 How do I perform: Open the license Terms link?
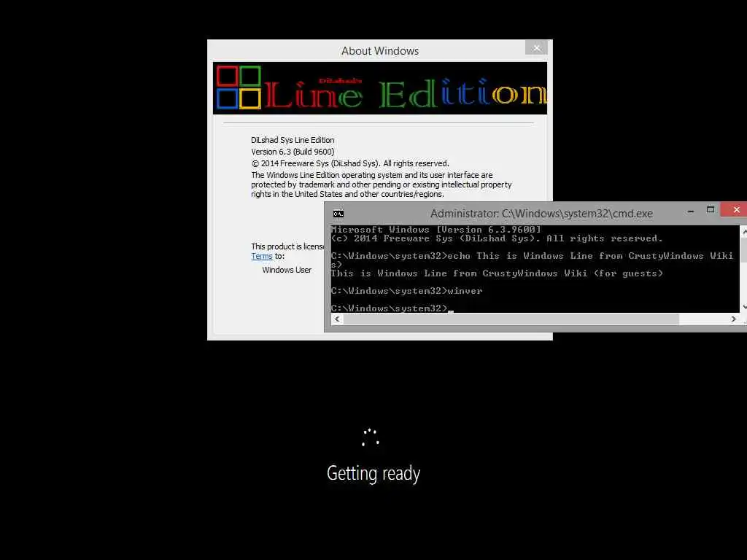pyautogui.click(x=262, y=256)
